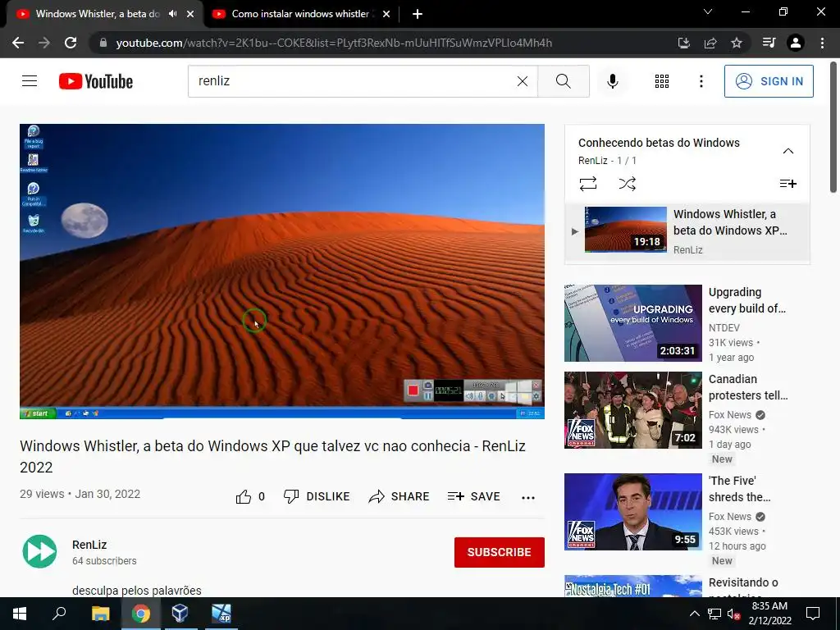This screenshot has height=630, width=840.
Task: Open the YouTube apps grid
Action: (662, 81)
